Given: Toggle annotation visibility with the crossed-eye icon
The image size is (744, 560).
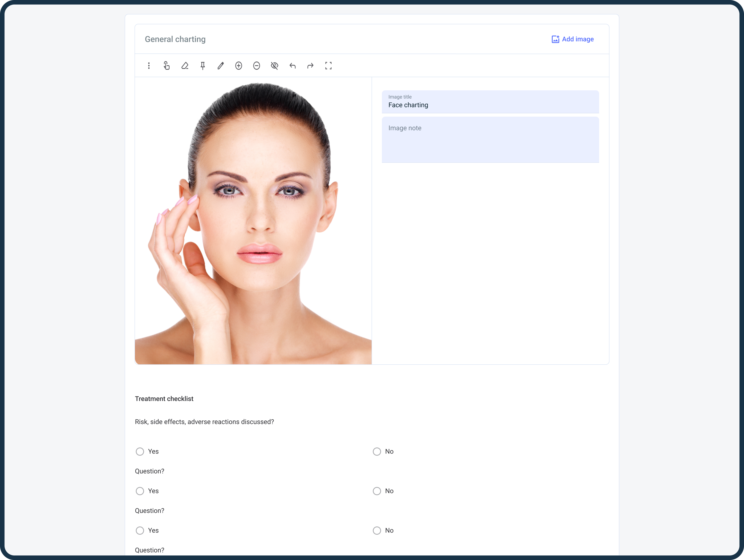Looking at the screenshot, I should 274,66.
